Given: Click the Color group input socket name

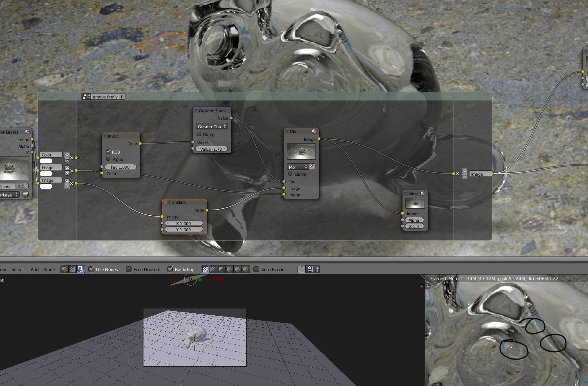Looking at the screenshot, I should pos(51,155).
